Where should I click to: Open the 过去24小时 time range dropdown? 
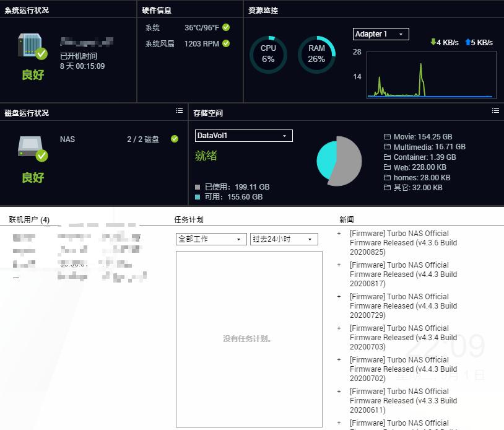click(284, 239)
